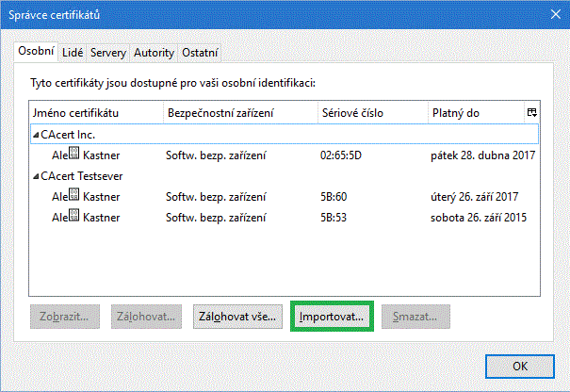Collapse the CAcert Testsever certificate group
Image resolution: width=570 pixels, height=392 pixels.
[36, 176]
